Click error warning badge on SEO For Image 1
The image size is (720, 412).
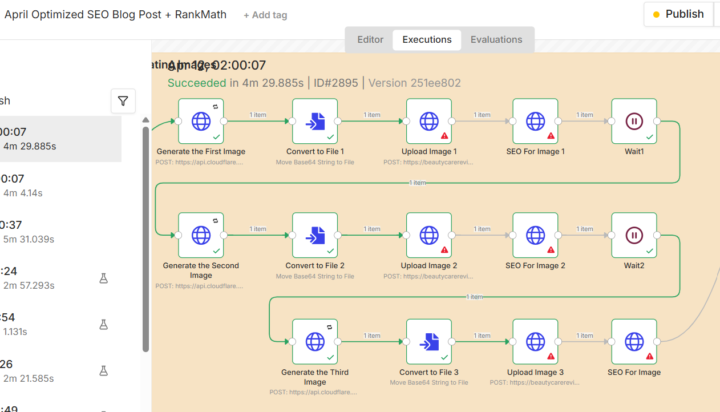point(551,136)
